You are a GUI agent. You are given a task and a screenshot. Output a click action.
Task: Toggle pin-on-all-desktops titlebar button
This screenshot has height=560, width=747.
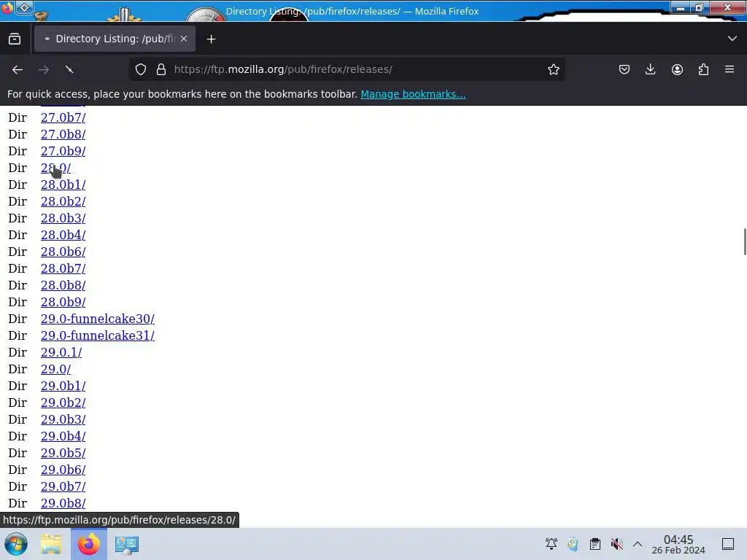pos(24,7)
